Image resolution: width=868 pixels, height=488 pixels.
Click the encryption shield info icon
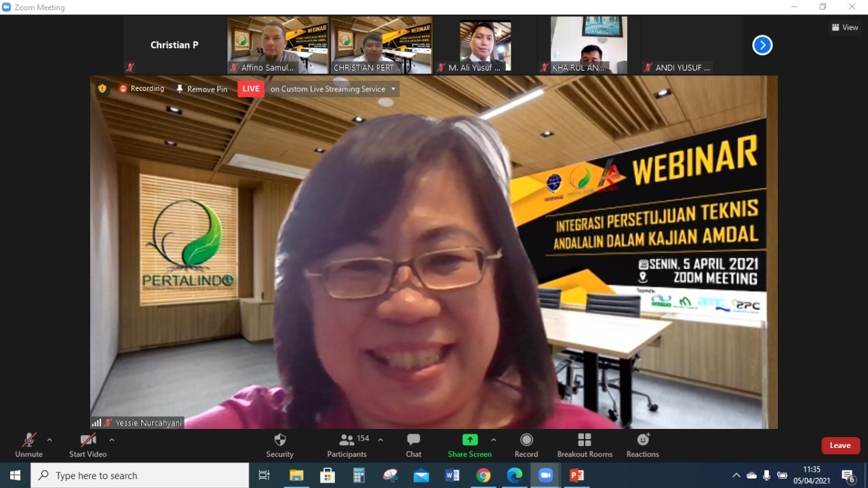[x=102, y=88]
